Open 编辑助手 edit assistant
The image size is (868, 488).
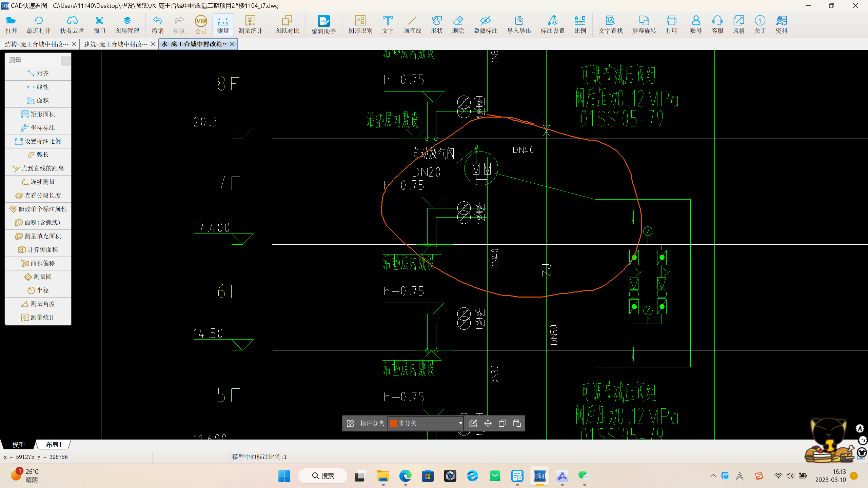pyautogui.click(x=324, y=25)
